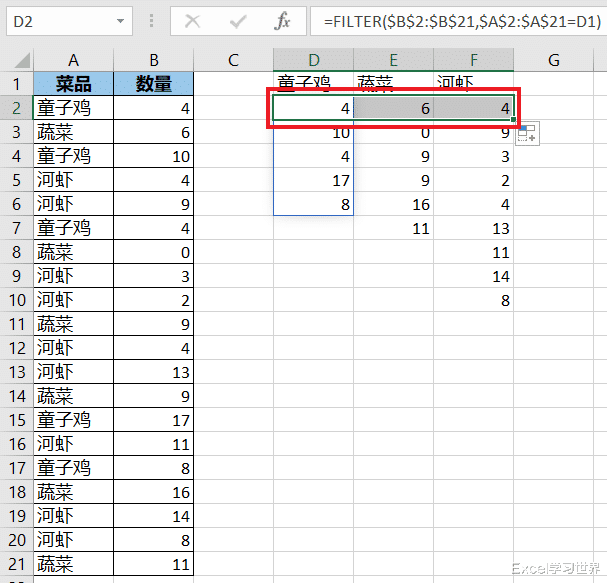607x583 pixels.
Task: Select cell A15 containing 童子鸡
Action: [x=74, y=420]
